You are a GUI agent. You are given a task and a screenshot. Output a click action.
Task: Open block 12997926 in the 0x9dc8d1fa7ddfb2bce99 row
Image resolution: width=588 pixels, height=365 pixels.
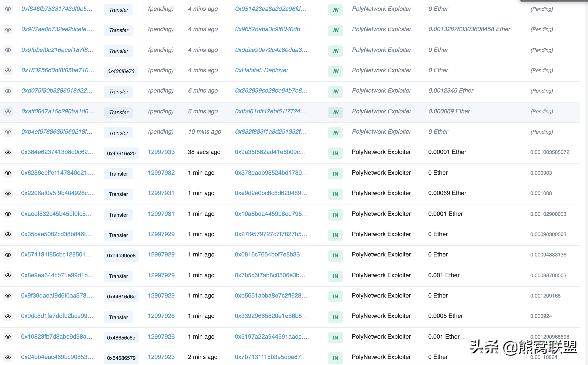[x=161, y=316]
